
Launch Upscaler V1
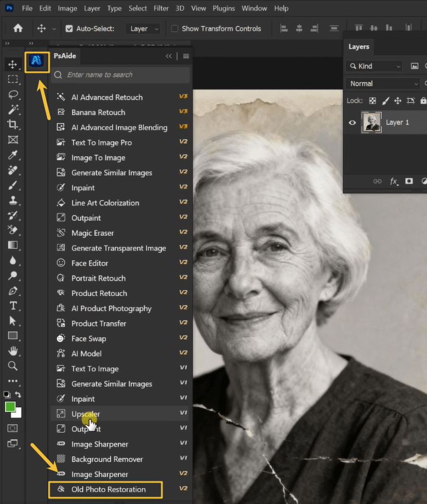click(x=120, y=414)
